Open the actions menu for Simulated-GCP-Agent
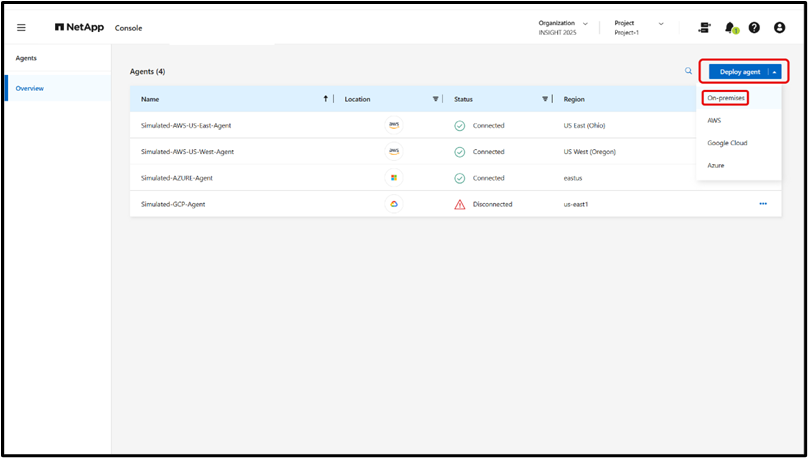Viewport: 808px width, 458px height. pyautogui.click(x=763, y=204)
